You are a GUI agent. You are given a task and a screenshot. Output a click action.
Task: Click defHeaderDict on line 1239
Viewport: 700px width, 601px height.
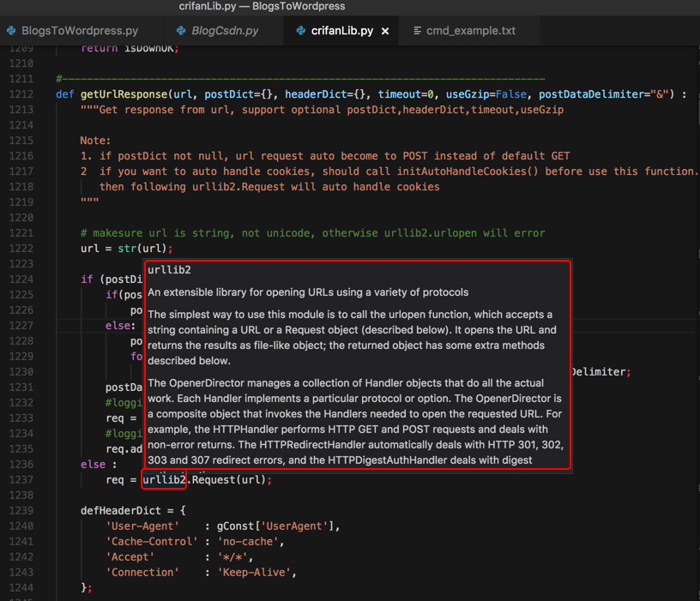(x=121, y=510)
